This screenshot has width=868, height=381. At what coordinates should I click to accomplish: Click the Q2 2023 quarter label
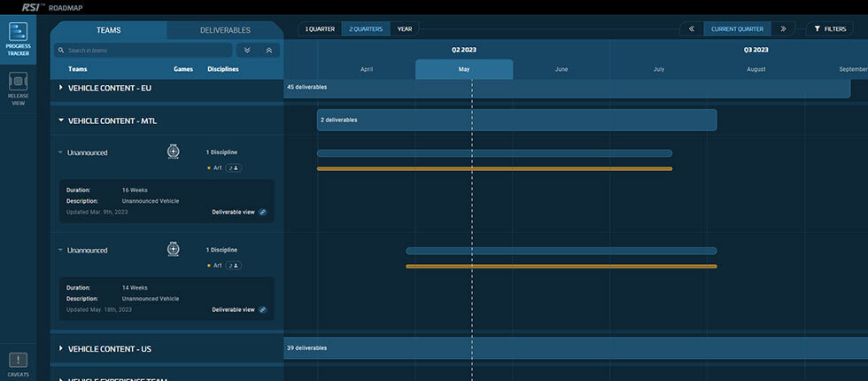464,50
